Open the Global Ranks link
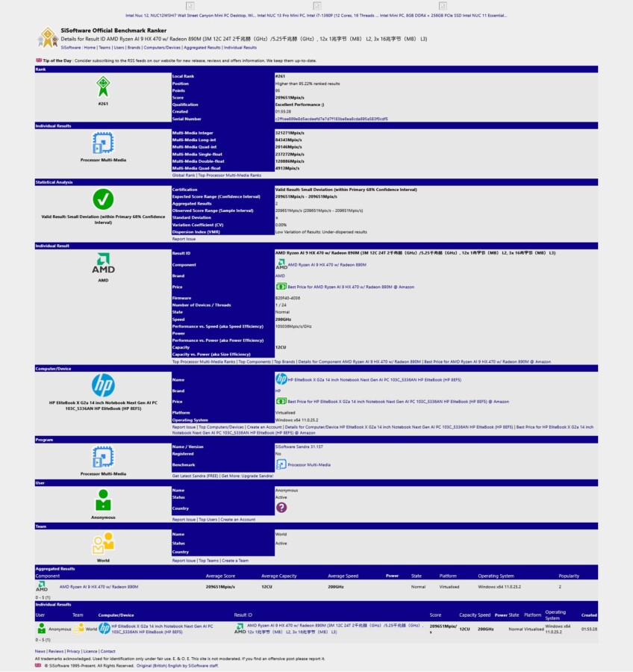 pyautogui.click(x=184, y=175)
